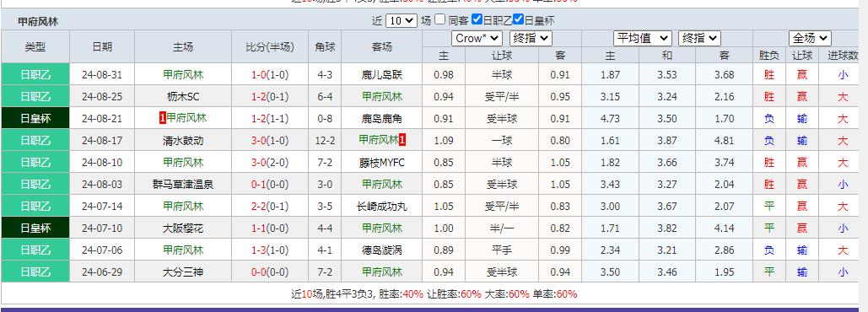Click corner count 12-2
This screenshot has width=868, height=312.
[x=325, y=141]
